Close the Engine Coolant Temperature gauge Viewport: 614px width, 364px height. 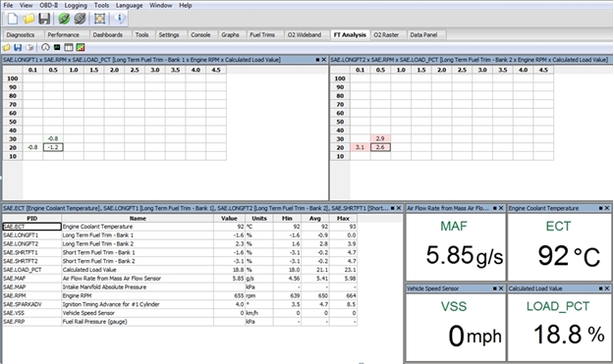click(x=607, y=208)
